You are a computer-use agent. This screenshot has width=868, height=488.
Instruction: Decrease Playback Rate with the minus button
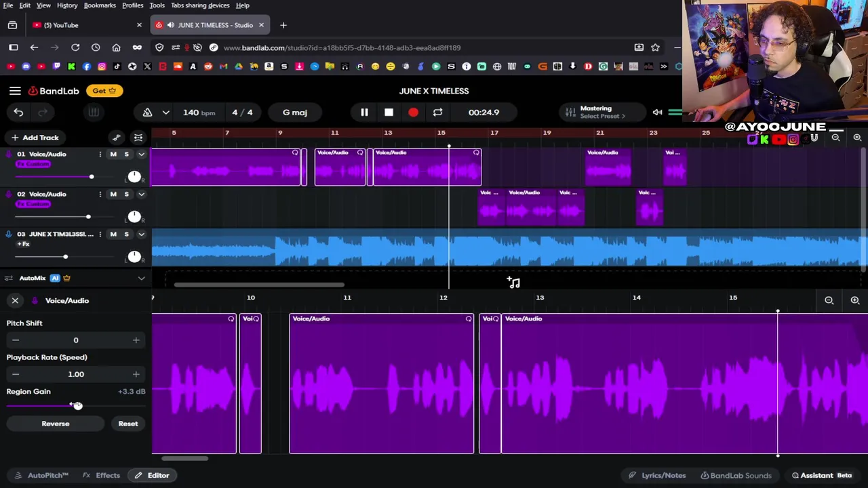click(16, 374)
